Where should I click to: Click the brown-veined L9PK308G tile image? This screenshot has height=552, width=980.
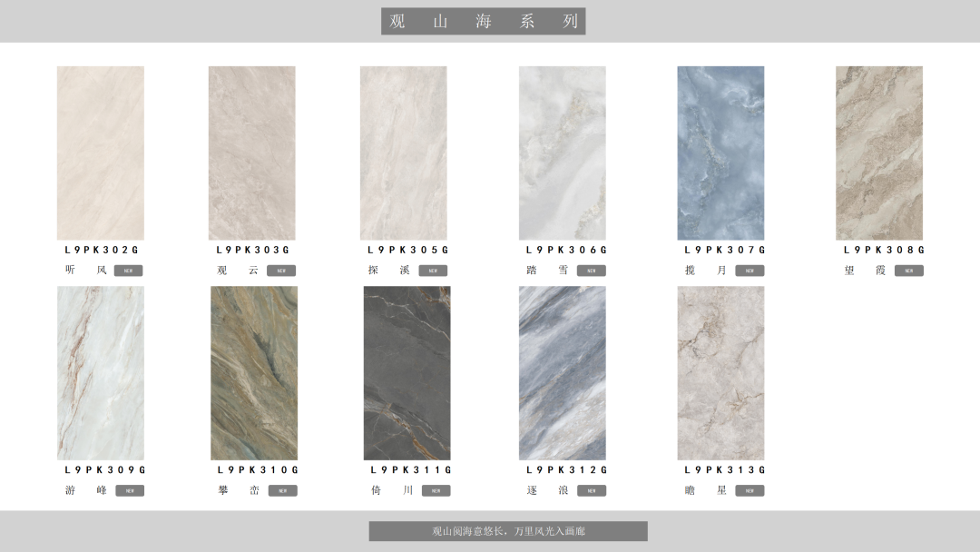click(878, 153)
